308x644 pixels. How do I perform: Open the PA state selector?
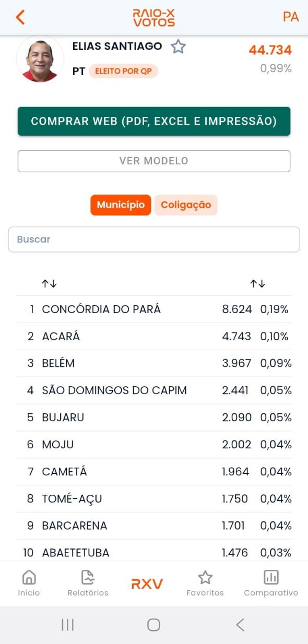point(290,17)
